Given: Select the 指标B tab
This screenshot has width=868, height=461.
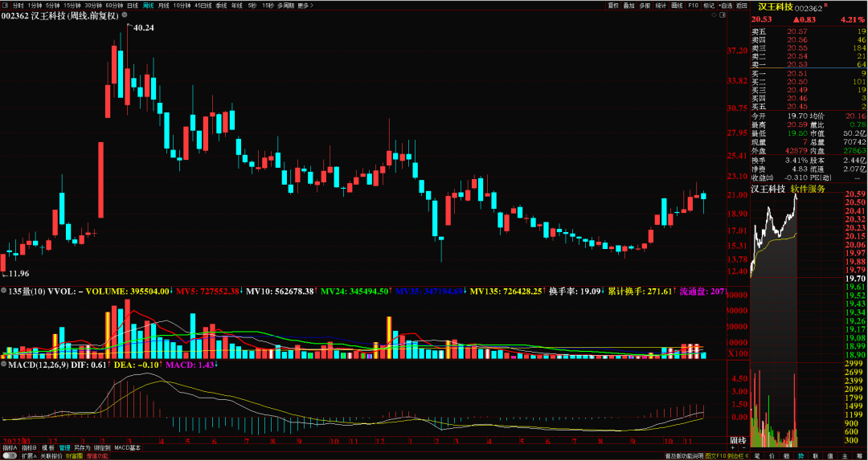Looking at the screenshot, I should point(29,447).
